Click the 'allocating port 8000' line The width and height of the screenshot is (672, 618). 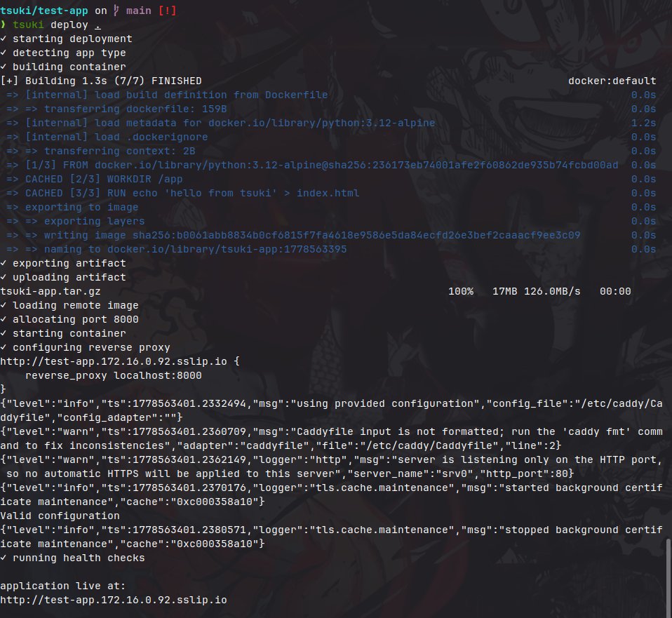click(69, 319)
